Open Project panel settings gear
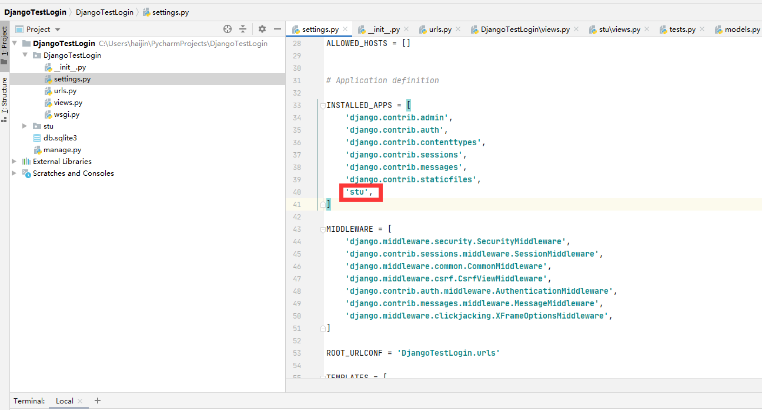The image size is (762, 410). 262,29
